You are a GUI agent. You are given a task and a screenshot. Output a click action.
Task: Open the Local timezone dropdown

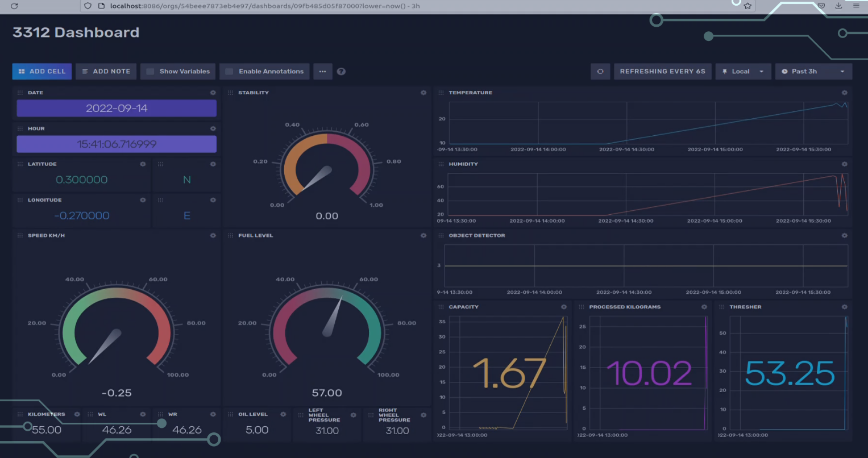click(744, 72)
